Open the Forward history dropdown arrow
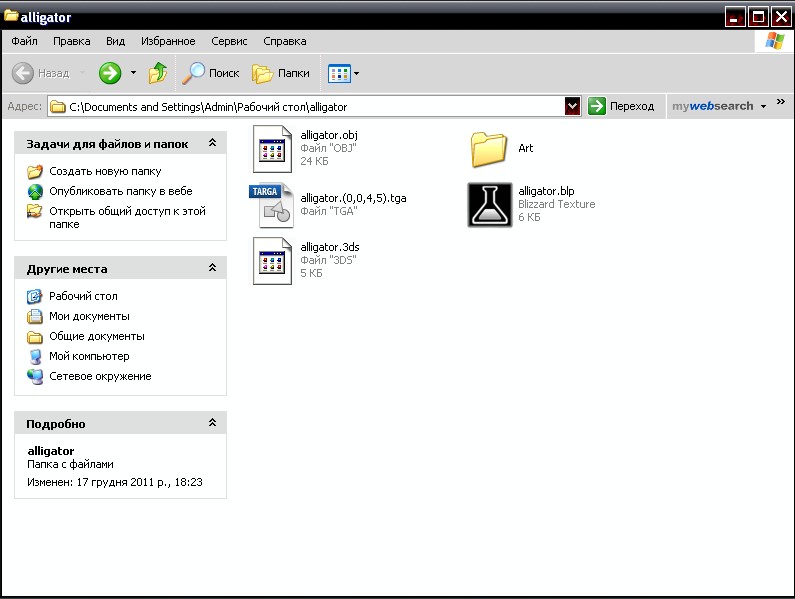This screenshot has width=795, height=599. pyautogui.click(x=133, y=73)
